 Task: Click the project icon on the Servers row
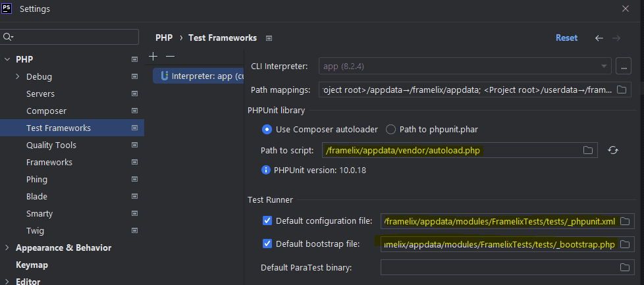[134, 94]
